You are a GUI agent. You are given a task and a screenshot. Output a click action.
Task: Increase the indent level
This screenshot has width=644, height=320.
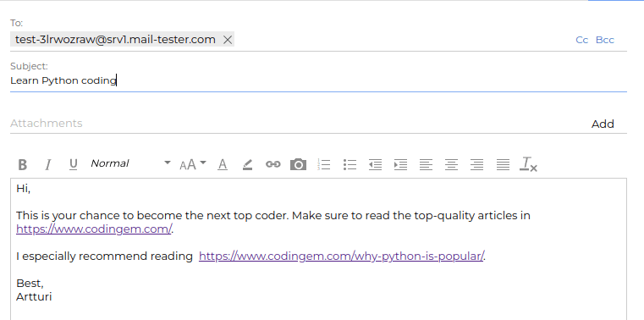point(400,165)
